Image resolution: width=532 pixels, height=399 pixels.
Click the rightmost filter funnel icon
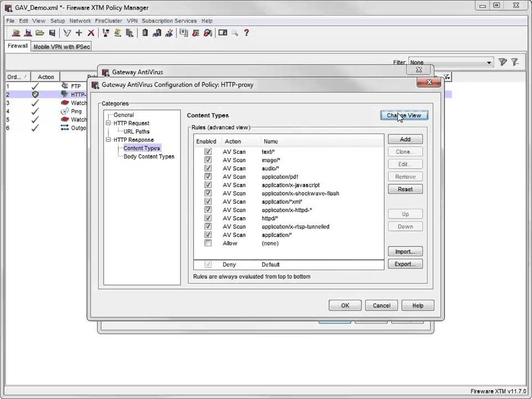515,62
